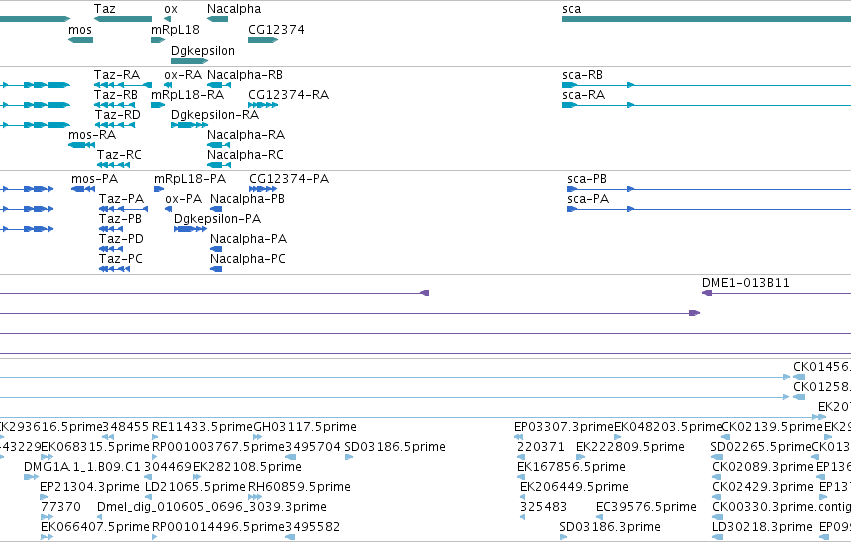The height and width of the screenshot is (542, 851).
Task: Select the CK02089.3prime EST
Action: click(x=717, y=477)
